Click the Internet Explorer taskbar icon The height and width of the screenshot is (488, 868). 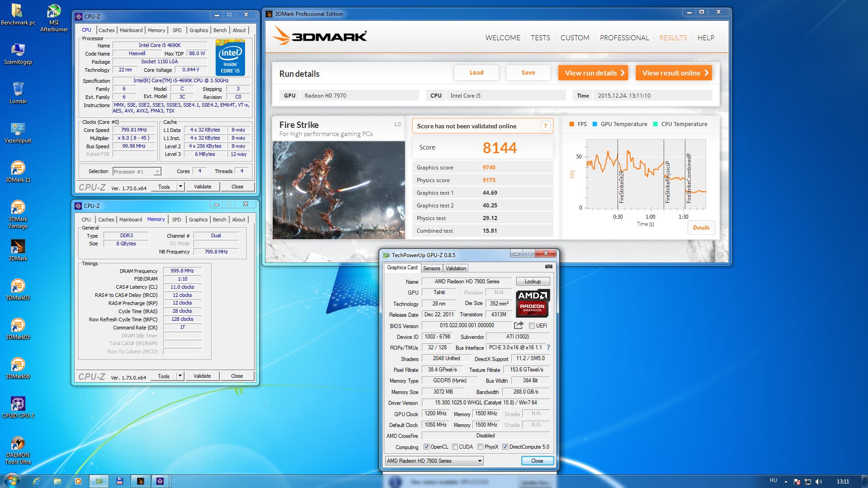click(x=37, y=481)
